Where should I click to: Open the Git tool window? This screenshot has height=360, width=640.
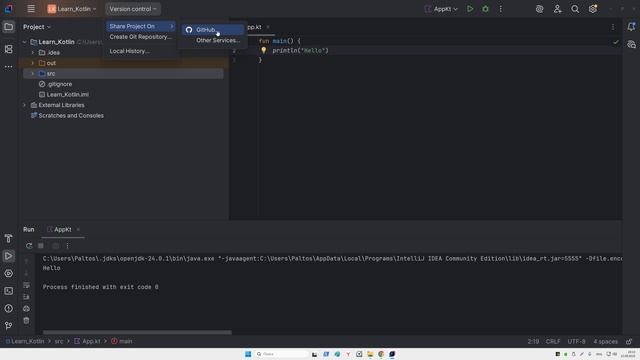(9, 325)
